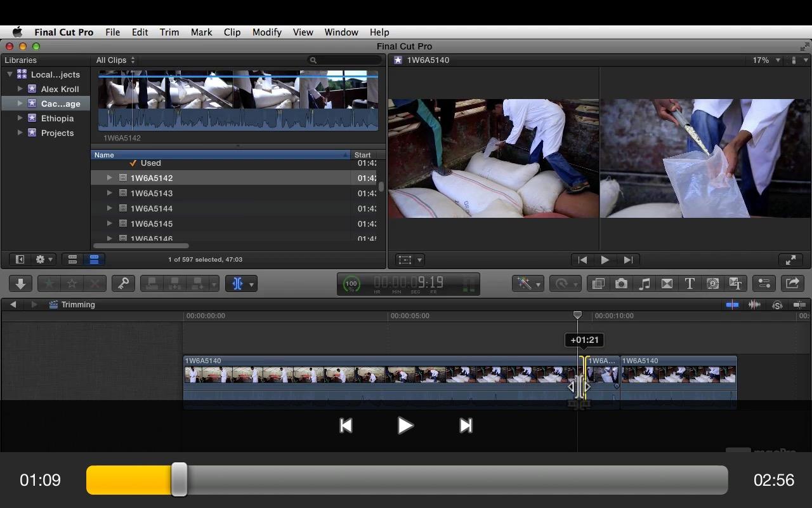Screen dimensions: 812x508
Task: Click the search magnifier in browser
Action: point(313,60)
